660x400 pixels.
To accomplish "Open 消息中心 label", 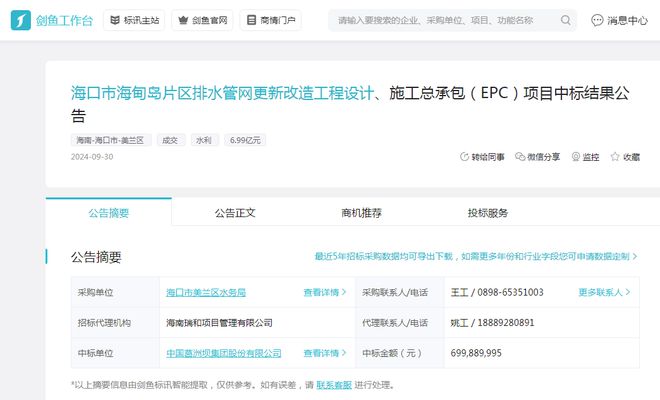I will tap(628, 20).
